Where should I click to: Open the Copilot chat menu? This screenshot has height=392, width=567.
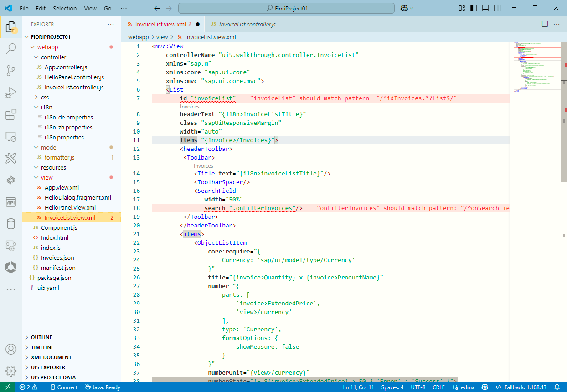[407, 8]
